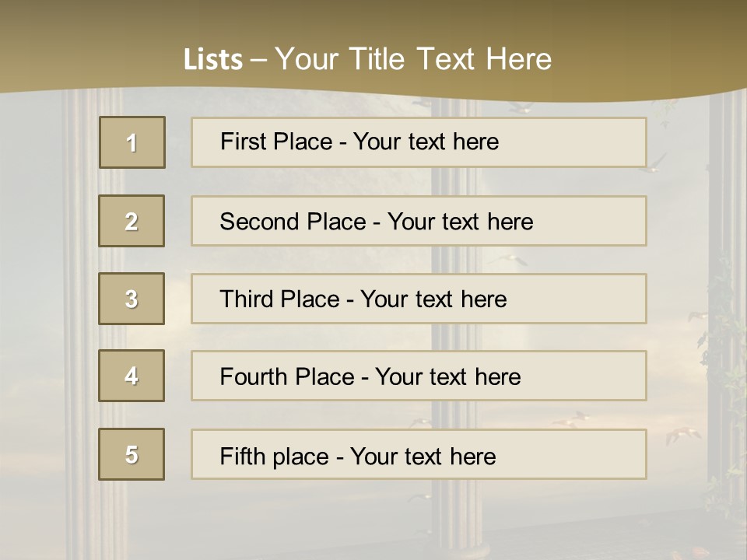Viewport: 747px width, 560px height.
Task: Select the First Place text box
Action: point(419,142)
